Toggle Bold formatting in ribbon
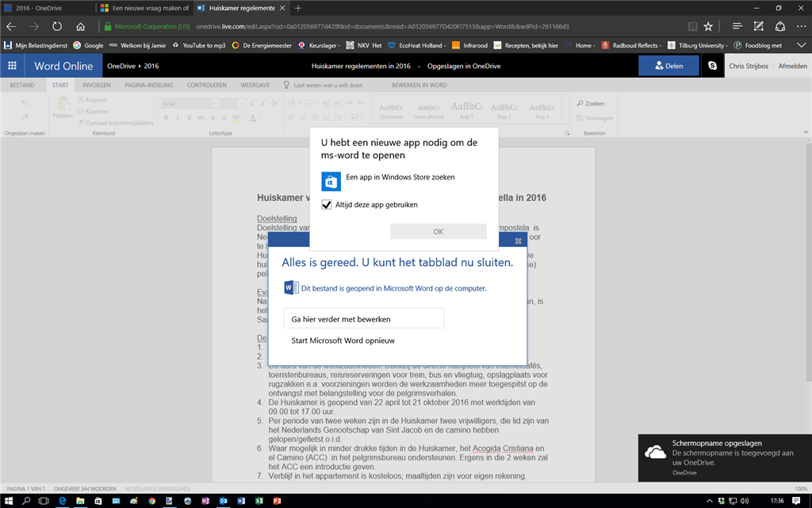Viewport: 812px width, 508px height. 167,117
